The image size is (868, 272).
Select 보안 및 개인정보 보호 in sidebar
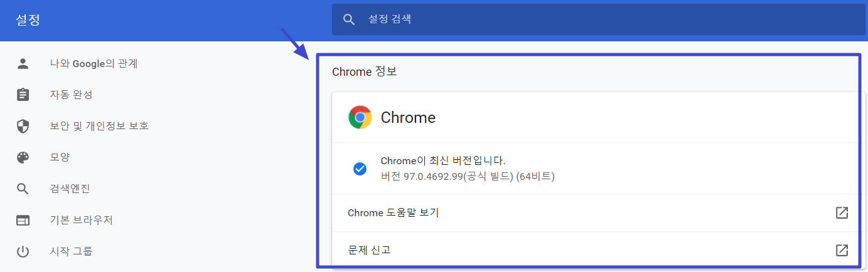99,126
